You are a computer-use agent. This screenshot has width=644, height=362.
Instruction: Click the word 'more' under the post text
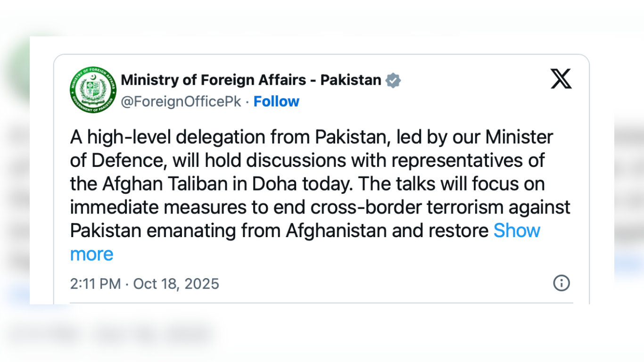click(91, 254)
